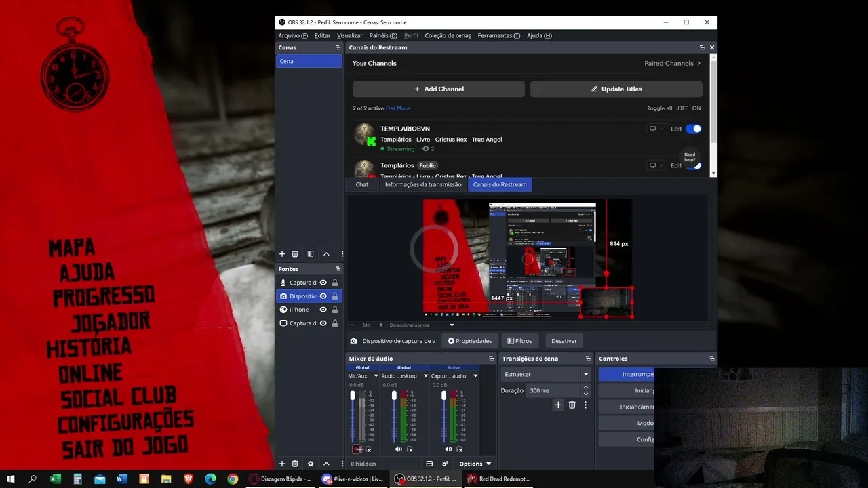Open Windows Start menu
This screenshot has width=868, height=488.
[11, 479]
